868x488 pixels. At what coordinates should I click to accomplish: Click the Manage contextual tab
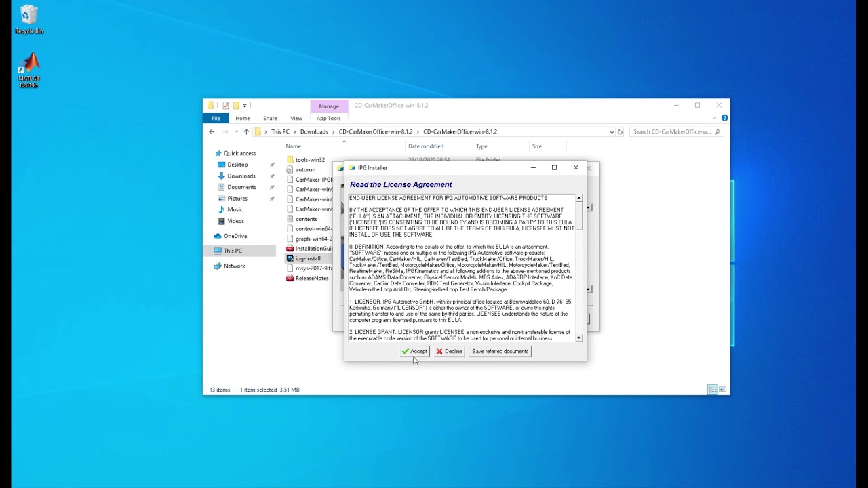329,106
